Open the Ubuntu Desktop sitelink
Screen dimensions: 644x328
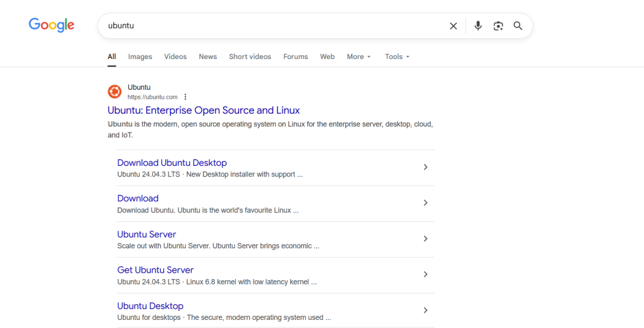tap(150, 306)
